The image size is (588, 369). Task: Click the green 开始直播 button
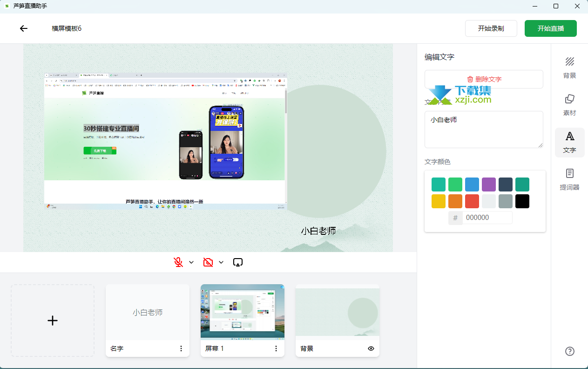tap(551, 28)
